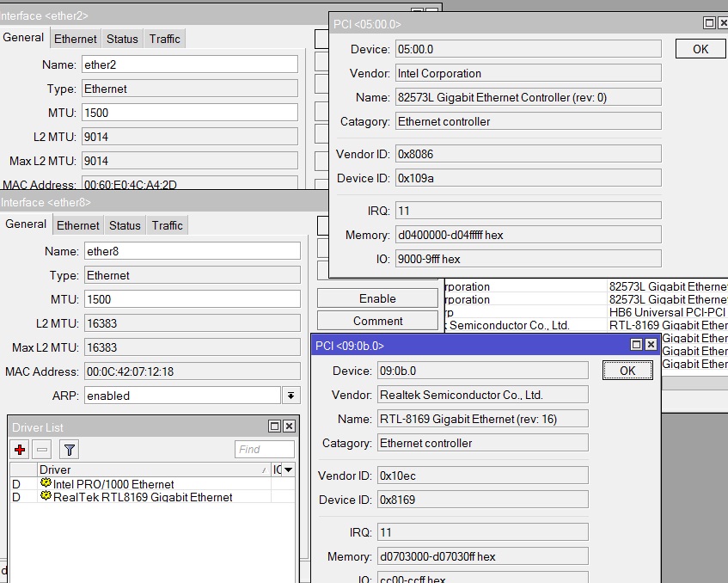Click Memory value d0400000-d04fffff hex
The height and width of the screenshot is (583, 728).
pos(529,235)
